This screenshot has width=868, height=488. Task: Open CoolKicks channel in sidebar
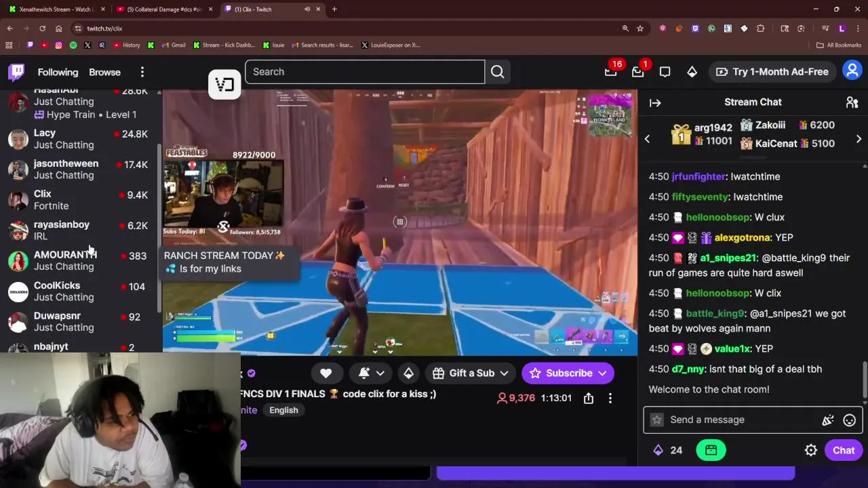tap(80, 291)
